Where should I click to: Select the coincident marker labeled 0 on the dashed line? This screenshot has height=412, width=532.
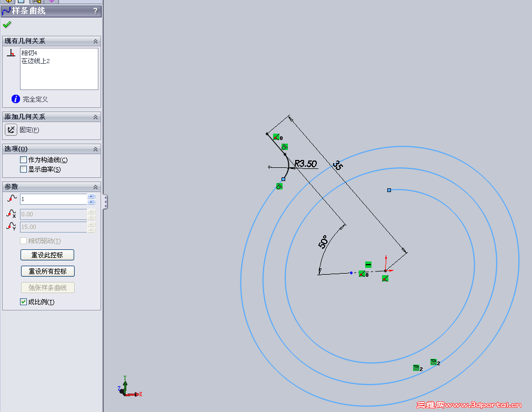coord(362,274)
